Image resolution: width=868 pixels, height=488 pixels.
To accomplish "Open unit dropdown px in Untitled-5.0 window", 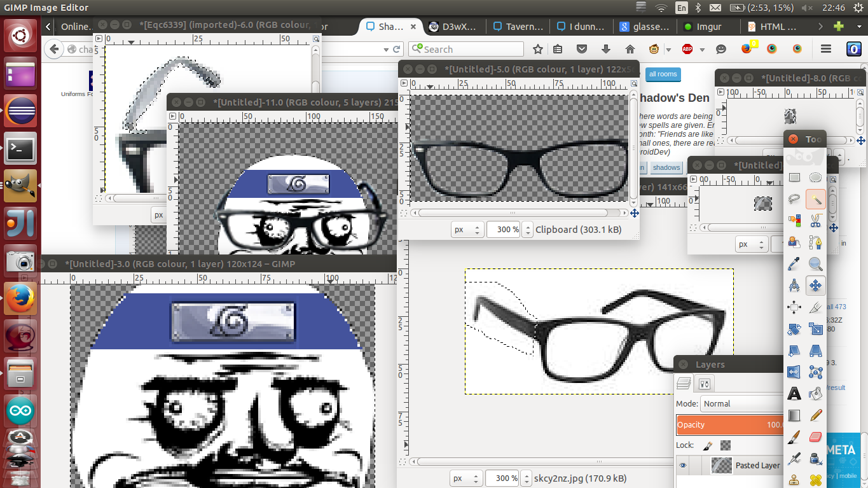I will click(467, 230).
